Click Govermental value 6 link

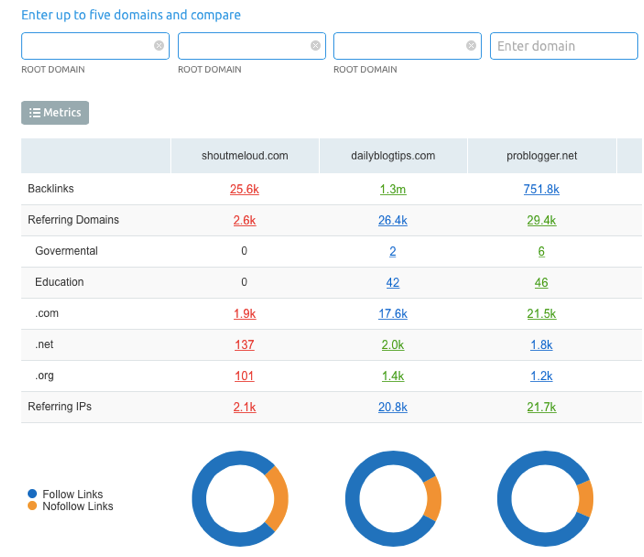pyautogui.click(x=541, y=251)
